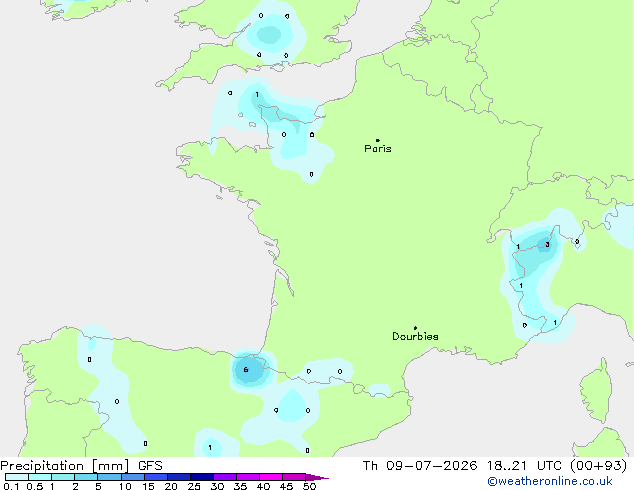Click the Paris city label

point(378,149)
